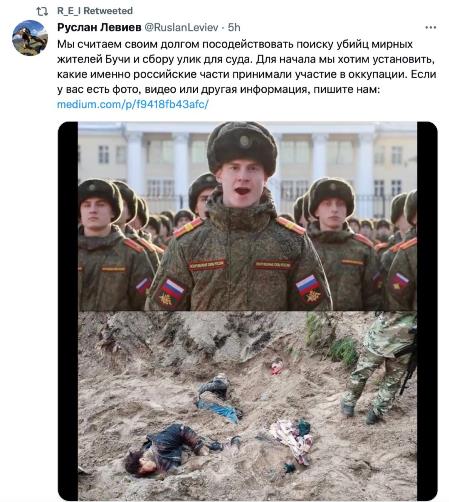Click the retweet arrows icon above the tweet
449x502 pixels.
click(x=42, y=11)
